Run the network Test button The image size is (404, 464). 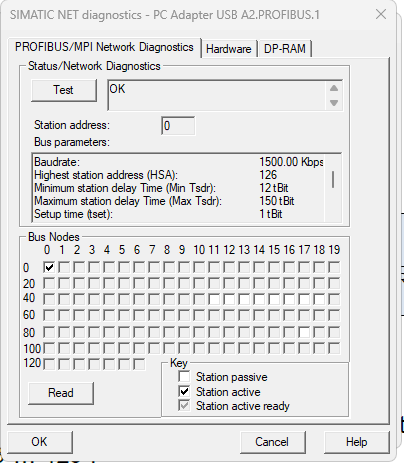64,90
